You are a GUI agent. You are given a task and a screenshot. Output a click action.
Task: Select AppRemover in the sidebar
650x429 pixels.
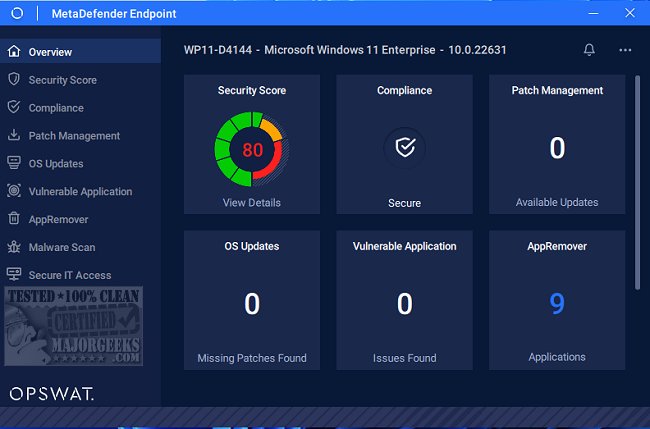[80, 219]
